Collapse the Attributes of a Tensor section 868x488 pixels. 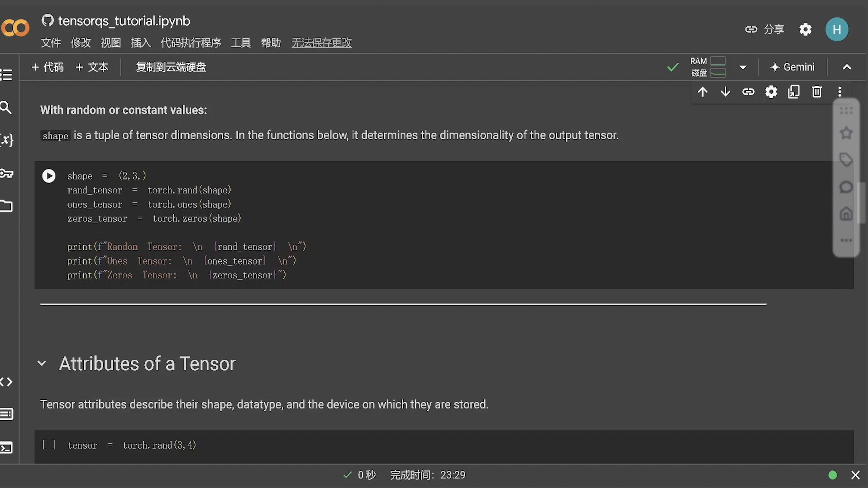(x=42, y=364)
